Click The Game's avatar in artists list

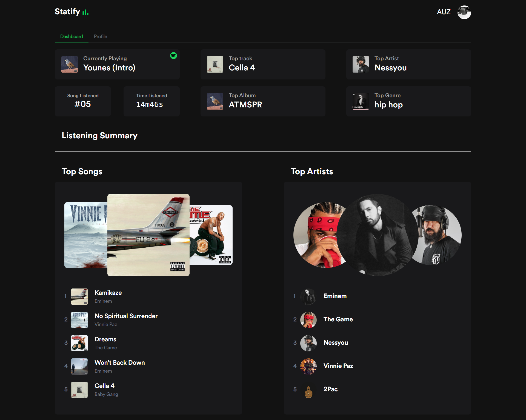pos(308,320)
